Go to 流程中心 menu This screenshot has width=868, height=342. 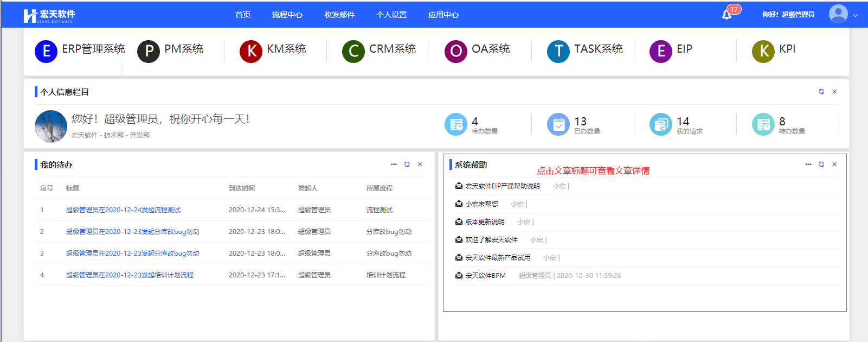click(287, 15)
